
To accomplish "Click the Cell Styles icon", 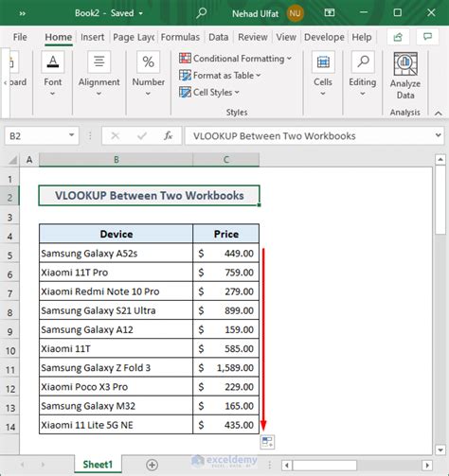I will (185, 93).
